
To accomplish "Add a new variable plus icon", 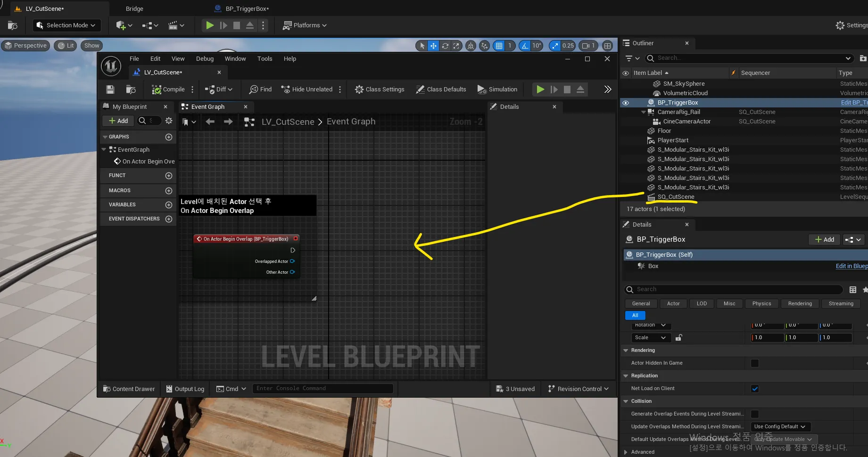I will pyautogui.click(x=169, y=205).
